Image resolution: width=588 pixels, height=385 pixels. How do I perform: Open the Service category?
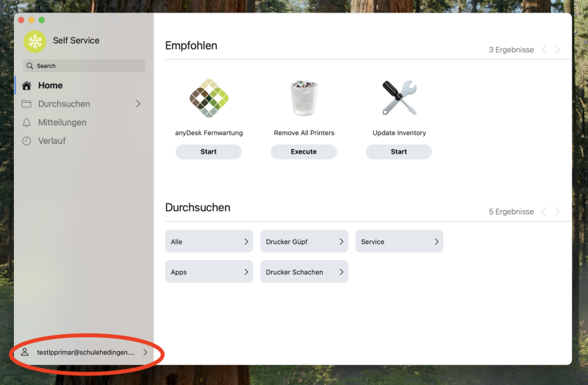[399, 242]
